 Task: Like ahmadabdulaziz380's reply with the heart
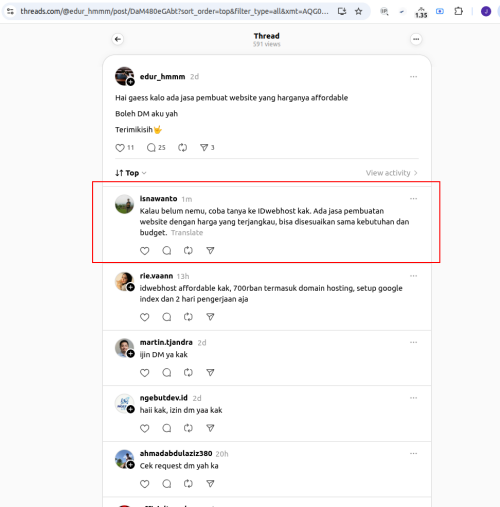tap(144, 484)
